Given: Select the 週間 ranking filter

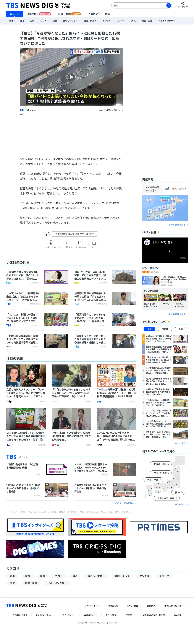Looking at the screenshot, I should pyautogui.click(x=181, y=329).
